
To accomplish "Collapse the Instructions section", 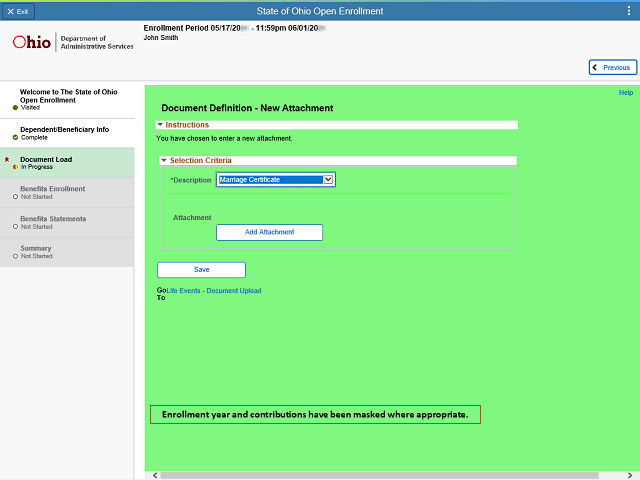I will (x=160, y=125).
